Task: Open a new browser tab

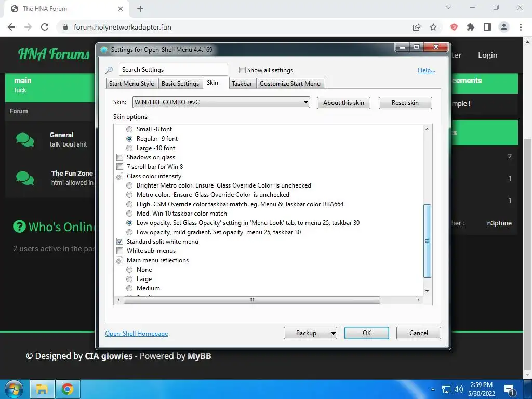Action: (140, 9)
